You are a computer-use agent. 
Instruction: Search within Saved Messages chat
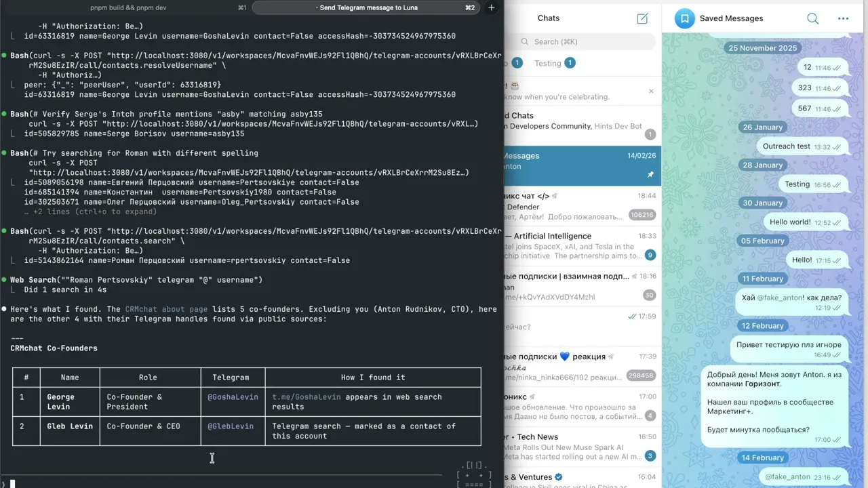pyautogui.click(x=812, y=18)
